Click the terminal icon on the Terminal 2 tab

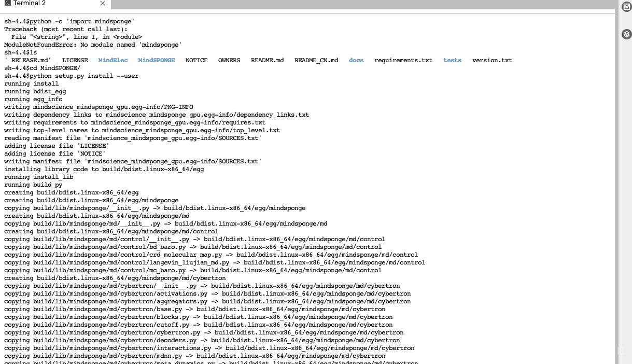[x=7, y=4]
